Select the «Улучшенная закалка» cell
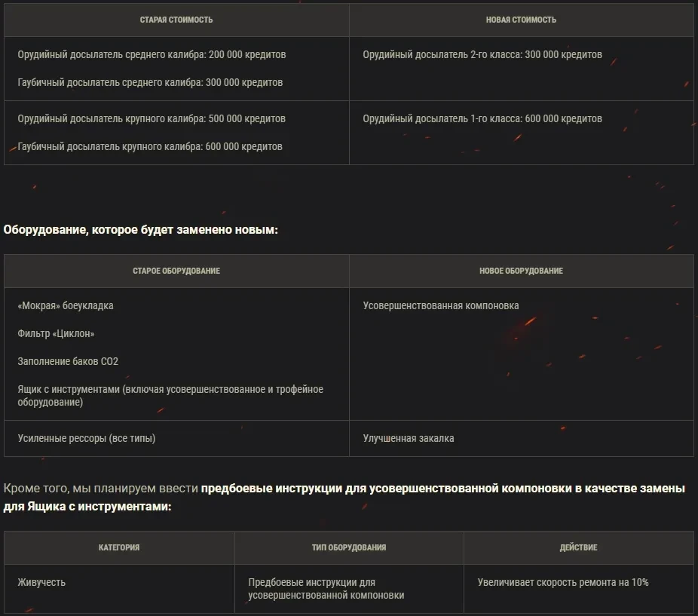The width and height of the screenshot is (698, 616). point(408,438)
